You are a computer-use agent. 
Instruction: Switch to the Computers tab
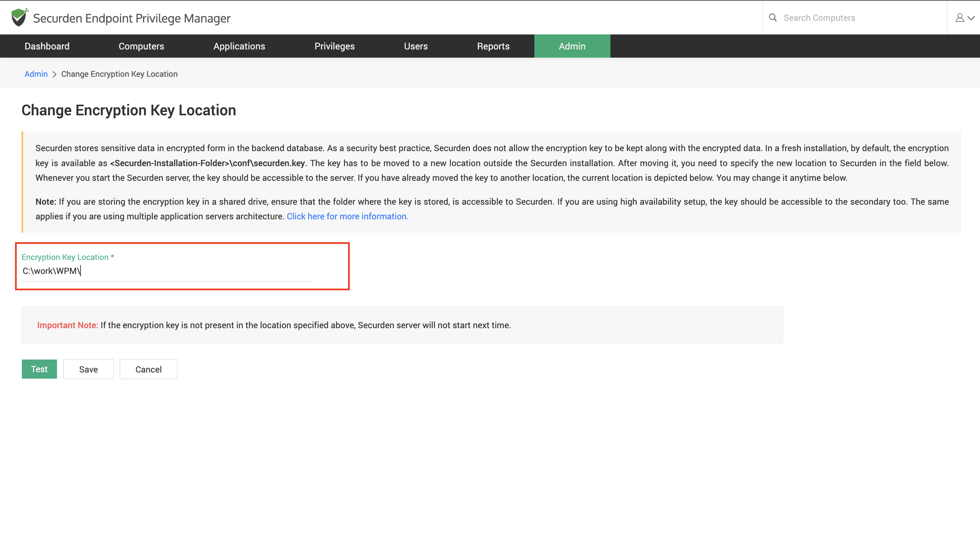pos(141,46)
